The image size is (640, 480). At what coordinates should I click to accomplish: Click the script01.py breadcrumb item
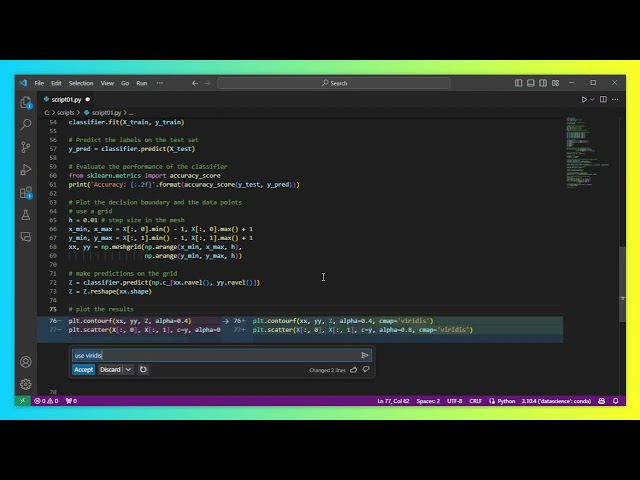(x=106, y=113)
